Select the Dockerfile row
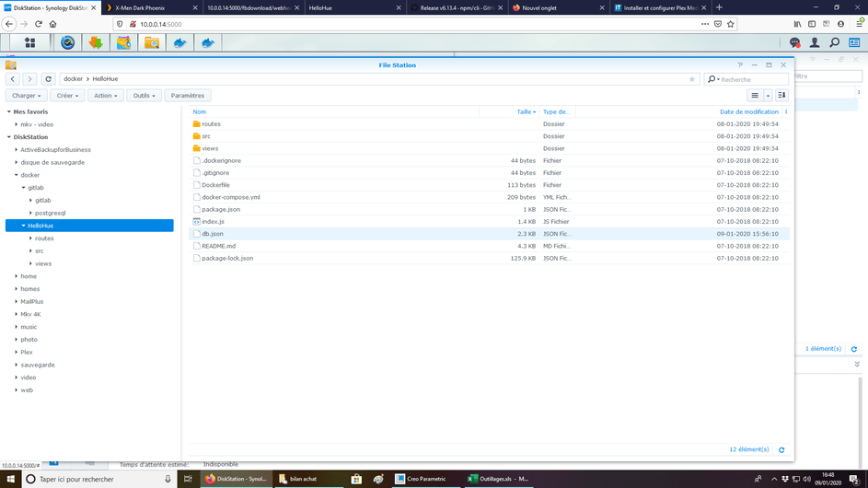 point(490,185)
